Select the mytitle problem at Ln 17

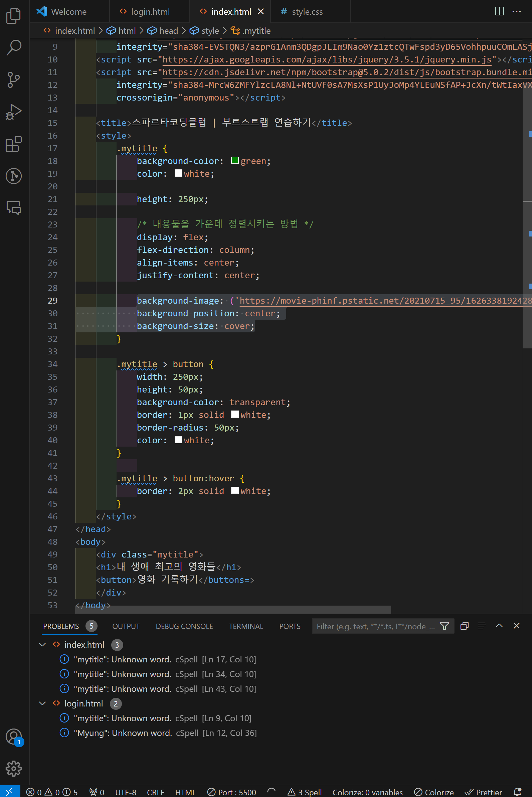click(165, 659)
